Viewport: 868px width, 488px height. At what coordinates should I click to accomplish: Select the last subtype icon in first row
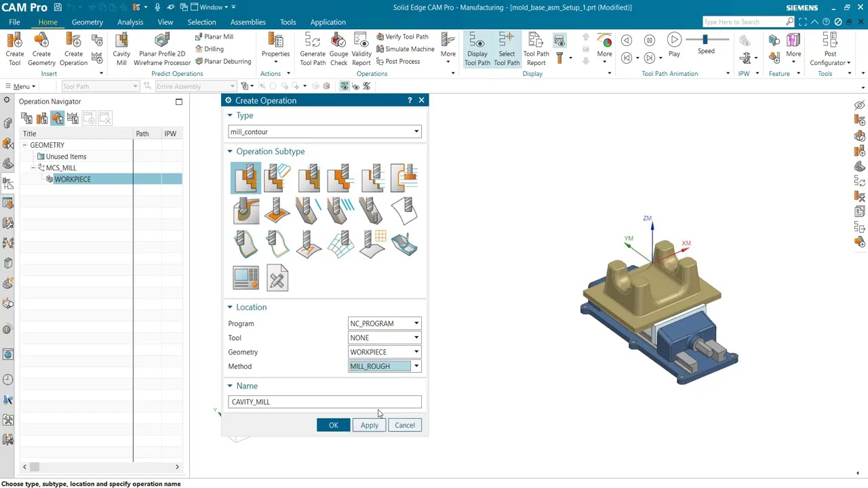pos(404,178)
